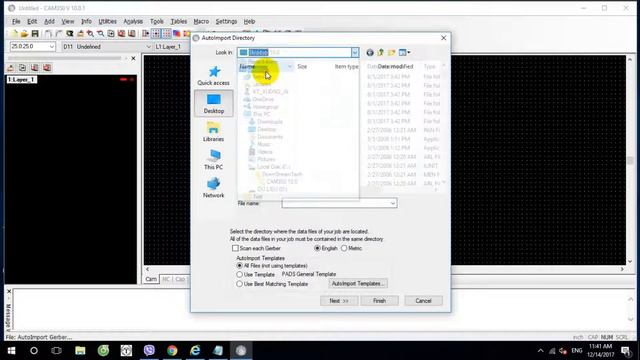Select Network in the places bar
This screenshot has height=360, width=640.
(213, 188)
